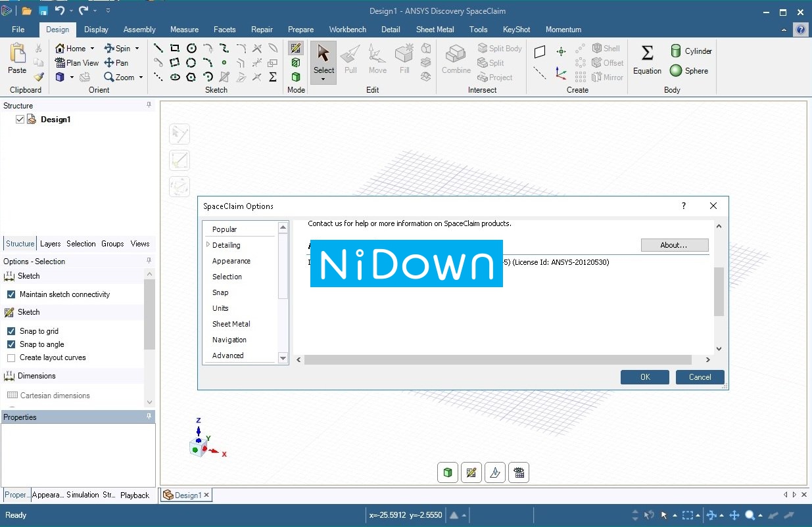The height and width of the screenshot is (527, 812).
Task: Open the Layers tab in the left panel
Action: click(x=50, y=243)
